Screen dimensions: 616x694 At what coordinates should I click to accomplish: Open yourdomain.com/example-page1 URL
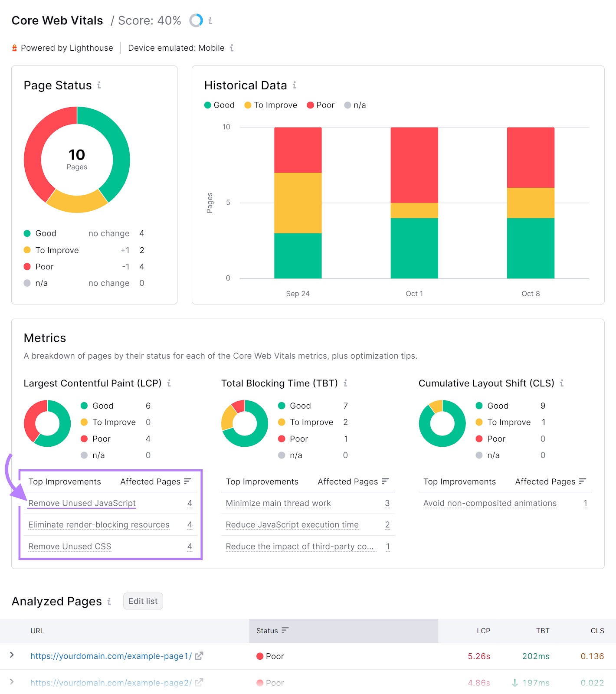(111, 656)
